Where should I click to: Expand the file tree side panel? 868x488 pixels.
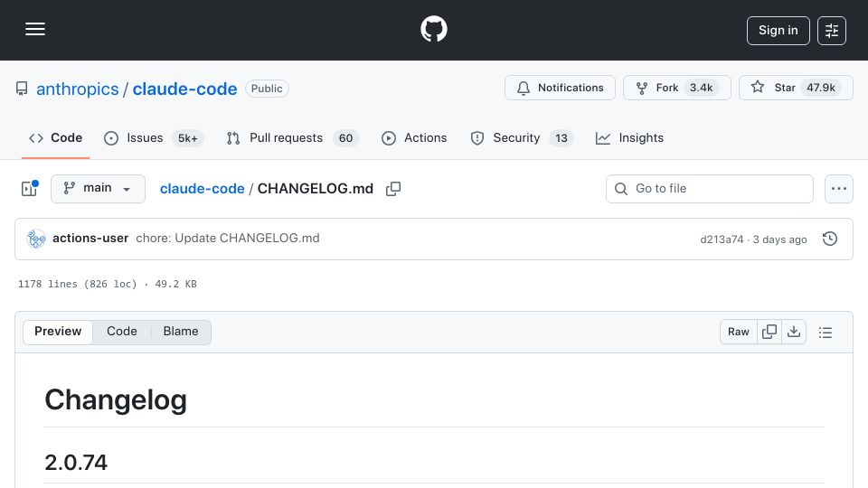tap(29, 189)
